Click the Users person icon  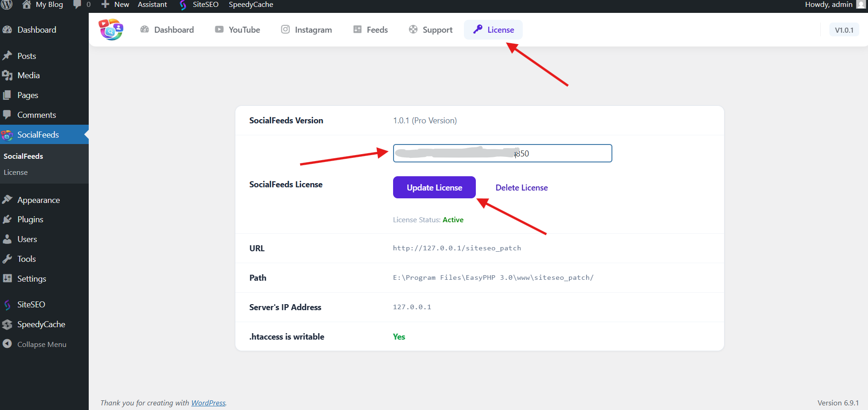[7, 239]
